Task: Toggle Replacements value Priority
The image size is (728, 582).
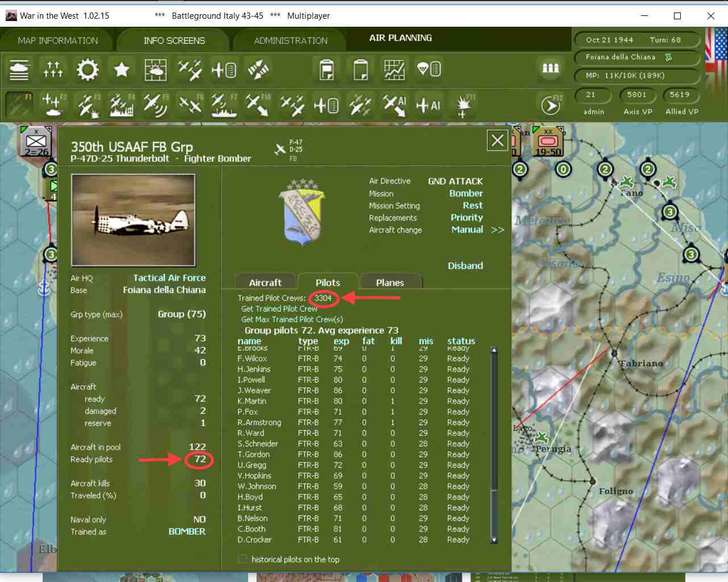Action: click(x=466, y=217)
